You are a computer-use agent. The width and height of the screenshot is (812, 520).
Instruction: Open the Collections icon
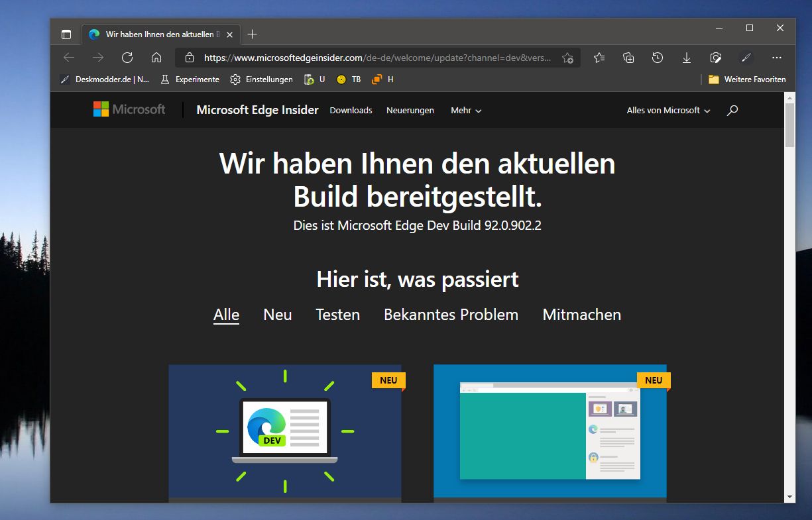tap(628, 58)
